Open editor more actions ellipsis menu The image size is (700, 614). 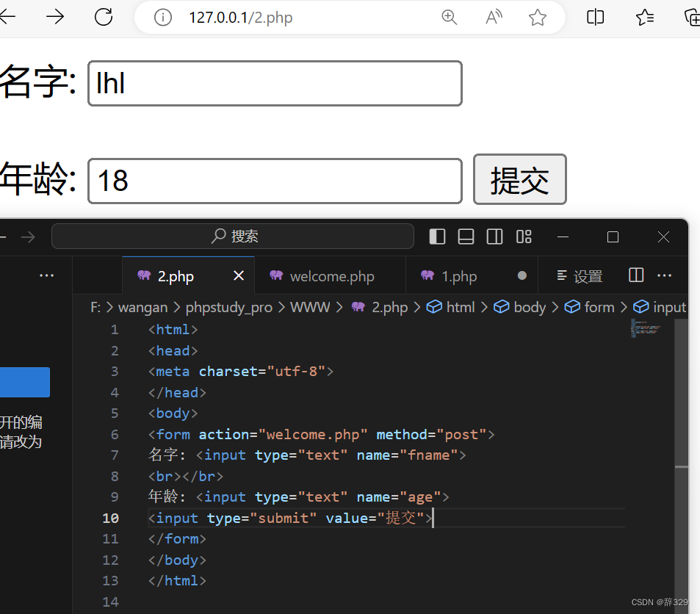(664, 275)
